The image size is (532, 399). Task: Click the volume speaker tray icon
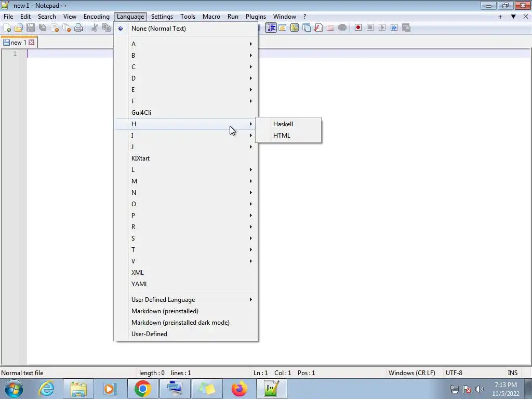tap(479, 389)
